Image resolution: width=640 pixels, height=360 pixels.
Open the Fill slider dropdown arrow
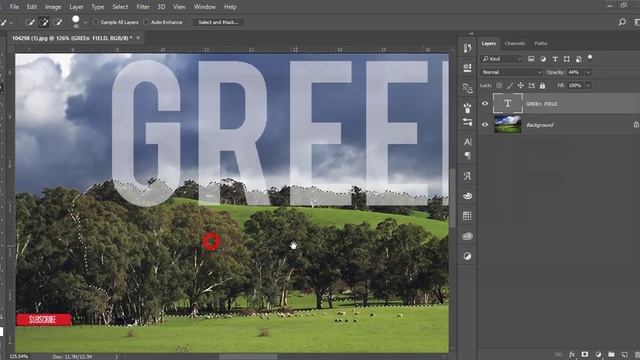588,85
